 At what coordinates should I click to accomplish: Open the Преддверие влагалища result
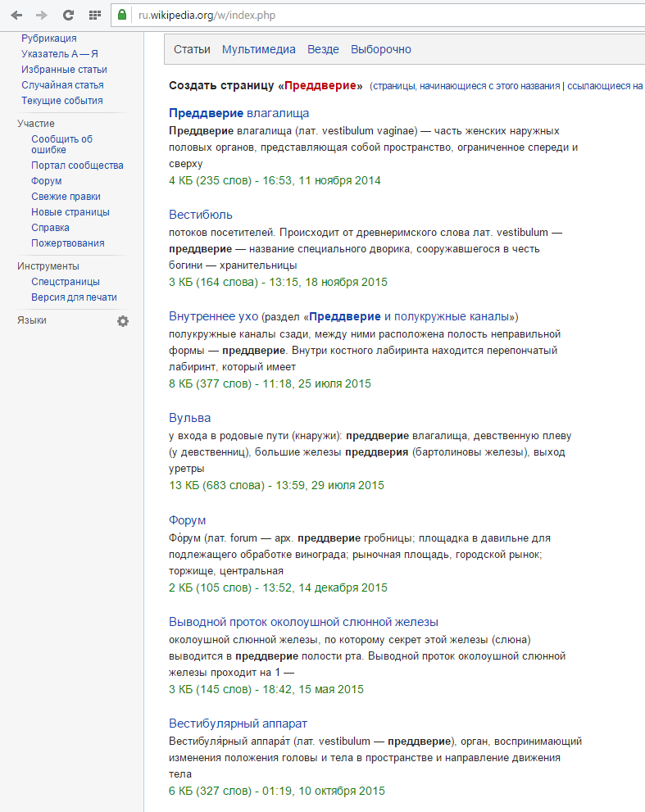click(x=238, y=113)
